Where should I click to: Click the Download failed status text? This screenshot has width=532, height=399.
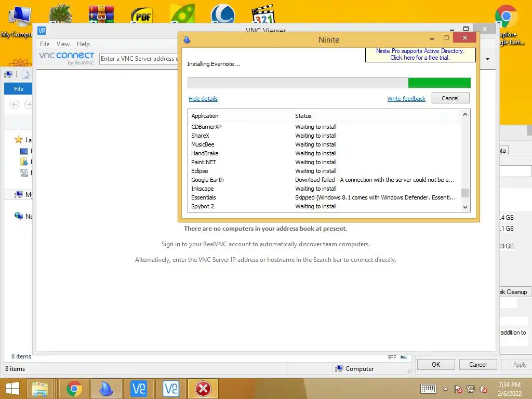point(375,179)
